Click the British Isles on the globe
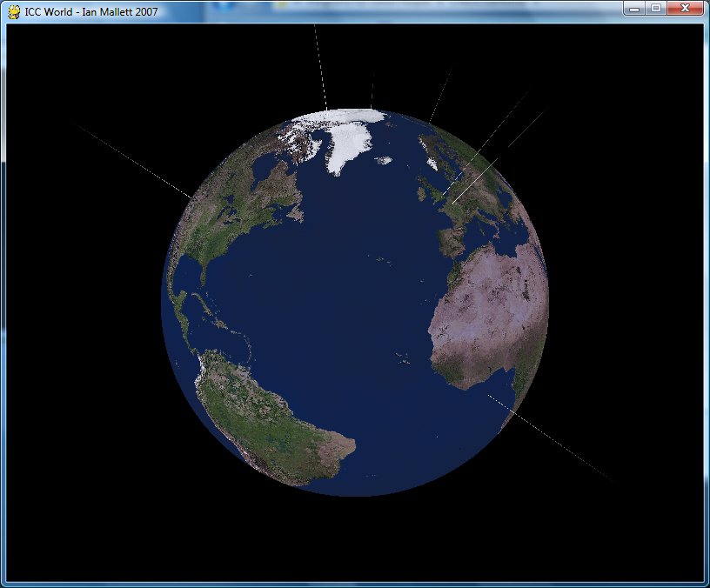 pos(426,186)
